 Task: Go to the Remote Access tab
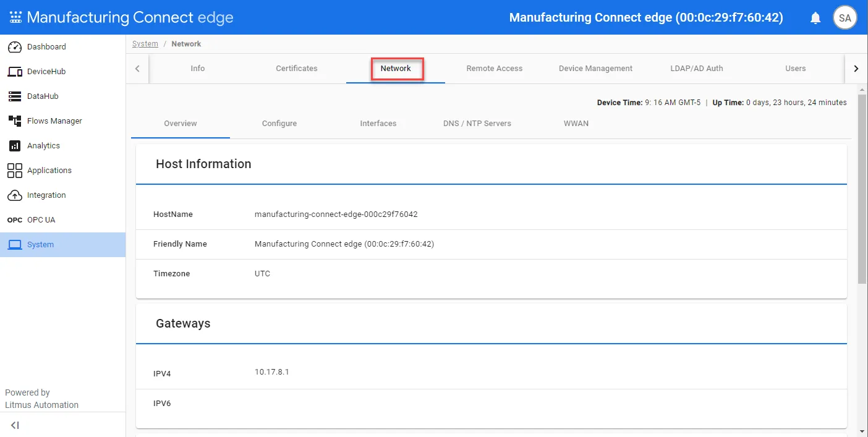pyautogui.click(x=495, y=69)
